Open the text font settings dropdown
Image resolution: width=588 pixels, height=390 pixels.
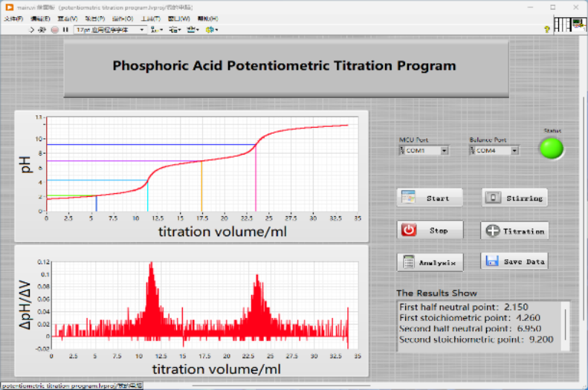click(110, 30)
